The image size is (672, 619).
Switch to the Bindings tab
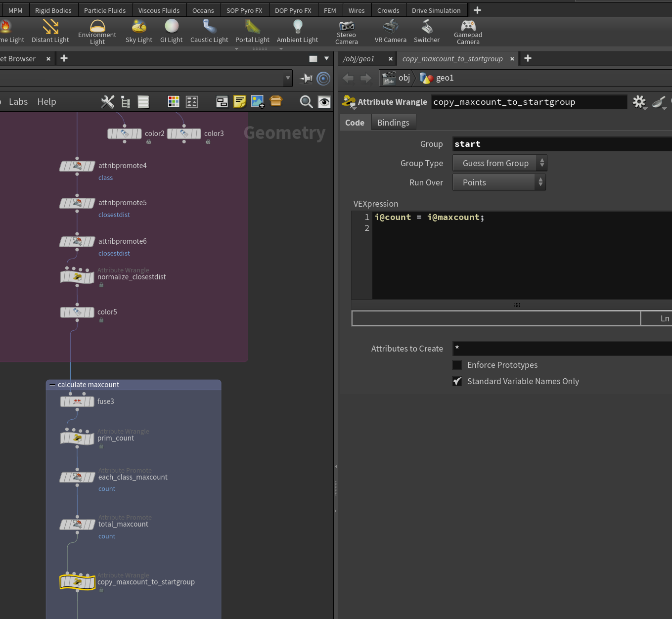pos(393,123)
